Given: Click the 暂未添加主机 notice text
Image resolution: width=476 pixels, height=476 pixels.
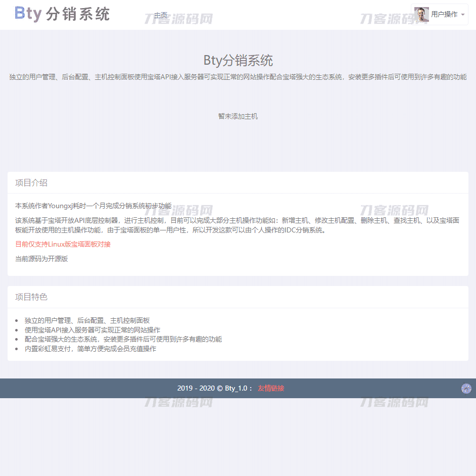Looking at the screenshot, I should pyautogui.click(x=238, y=116).
